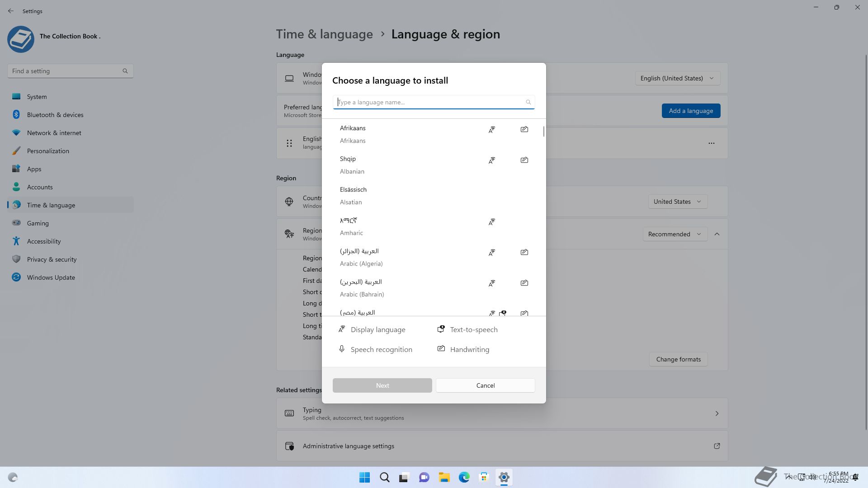The image size is (868, 488).
Task: Open the Recommended regional format dropdown
Action: pos(675,234)
